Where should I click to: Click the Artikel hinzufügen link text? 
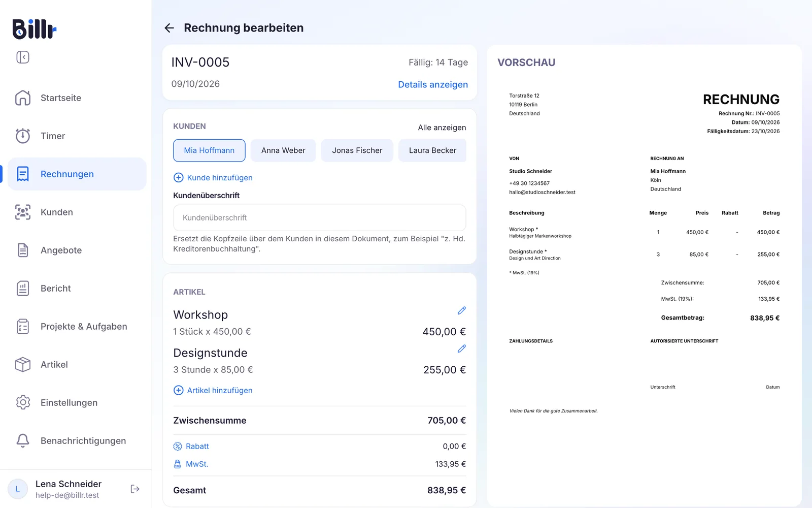(220, 390)
